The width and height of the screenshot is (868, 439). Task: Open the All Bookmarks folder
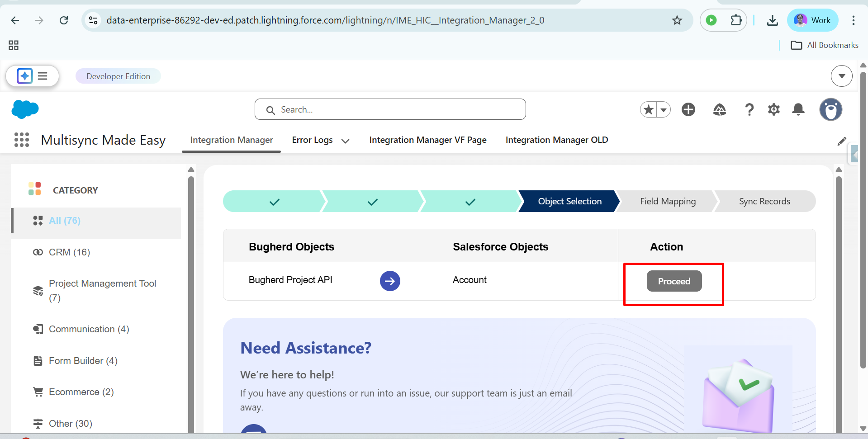pyautogui.click(x=824, y=45)
